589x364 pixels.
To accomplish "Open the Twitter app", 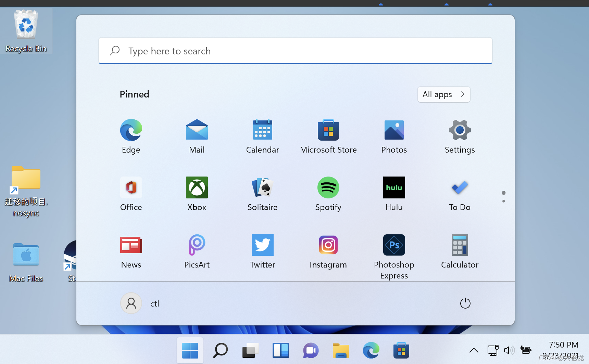I will tap(263, 251).
